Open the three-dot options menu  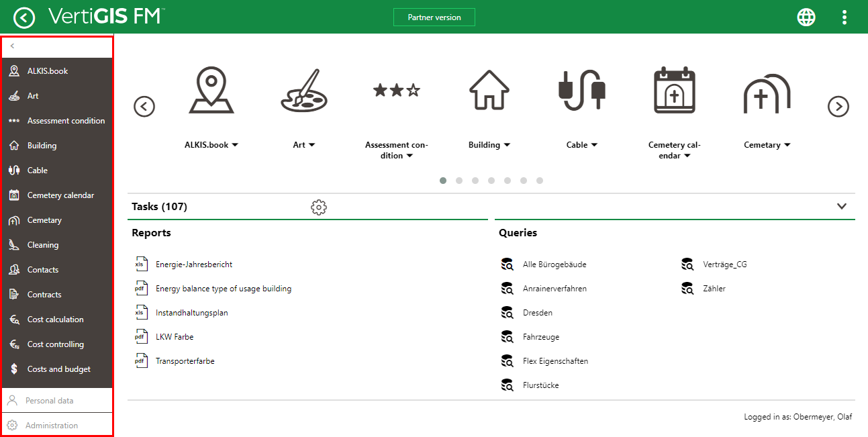click(845, 17)
